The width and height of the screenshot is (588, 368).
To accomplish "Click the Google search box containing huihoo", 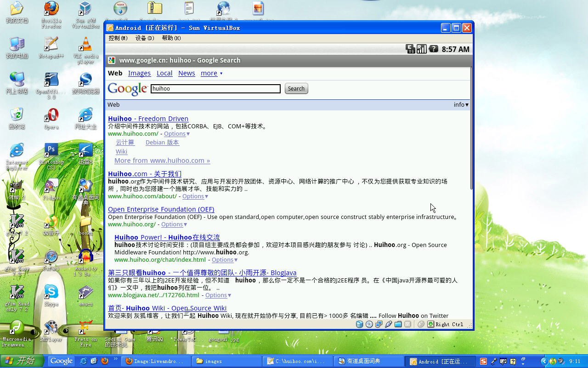I will [215, 89].
